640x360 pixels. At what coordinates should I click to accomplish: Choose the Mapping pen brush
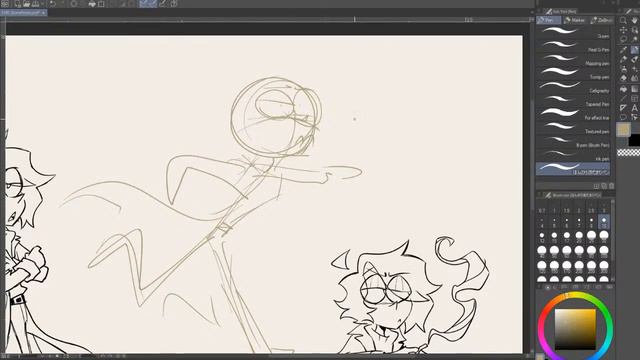tap(573, 60)
